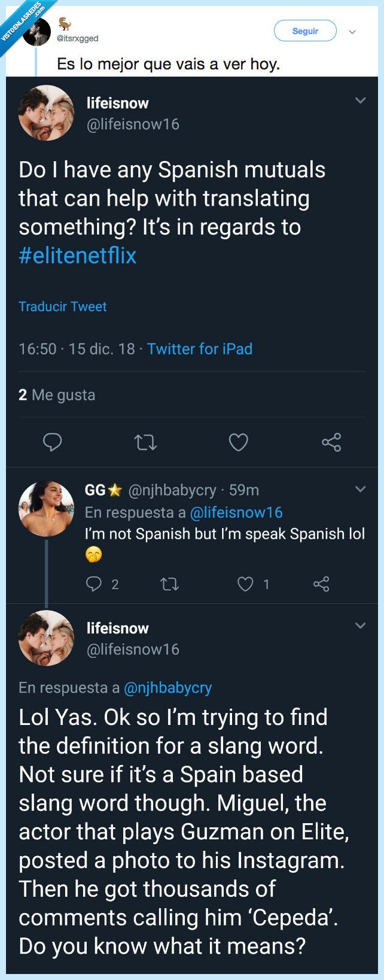Click the reply icon on GG's tweet
This screenshot has height=980, width=384.
coord(93,584)
